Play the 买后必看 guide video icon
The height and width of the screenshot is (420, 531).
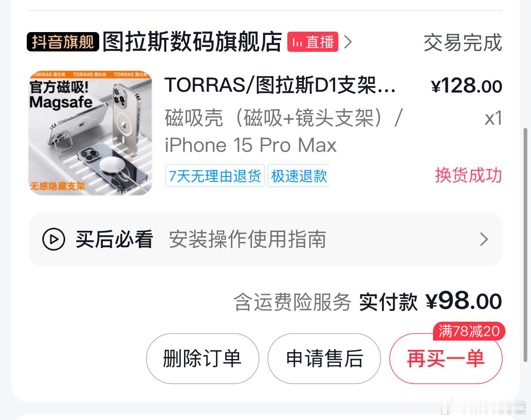click(x=54, y=239)
